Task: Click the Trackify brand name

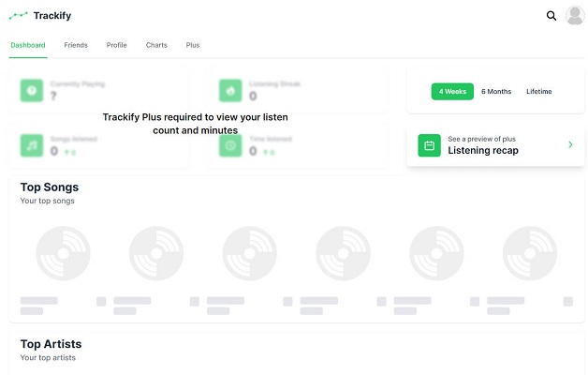Action: [x=52, y=15]
